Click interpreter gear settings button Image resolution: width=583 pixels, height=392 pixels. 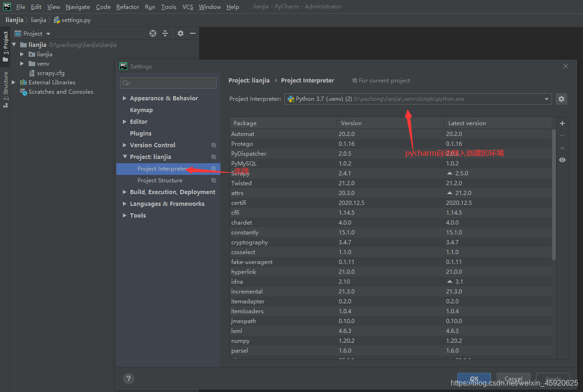[x=561, y=99]
